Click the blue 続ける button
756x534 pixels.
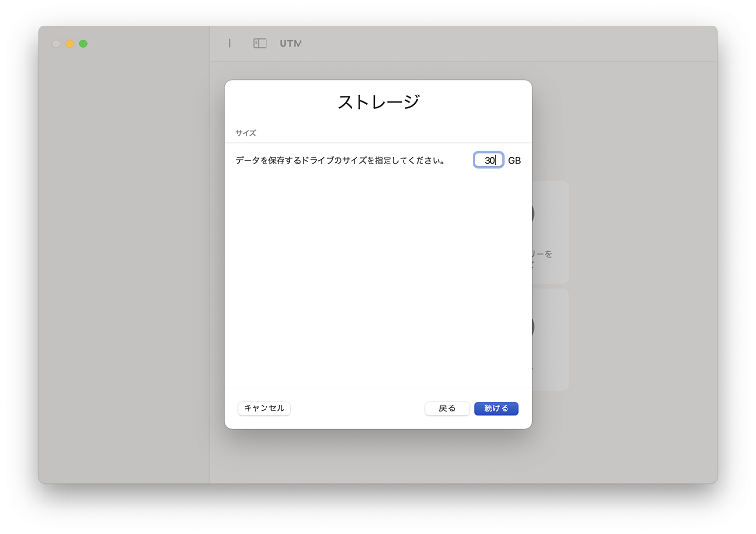496,408
